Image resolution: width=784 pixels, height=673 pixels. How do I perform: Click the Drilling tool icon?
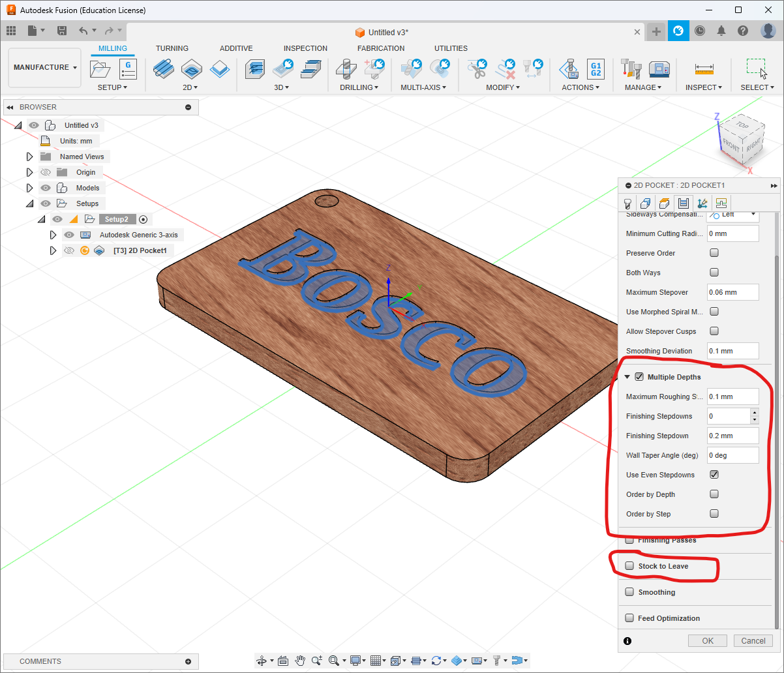coord(346,68)
